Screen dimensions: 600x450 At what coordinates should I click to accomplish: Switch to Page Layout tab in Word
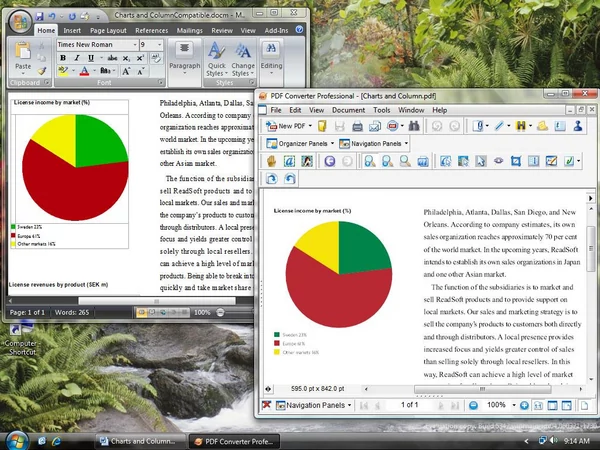tap(108, 30)
